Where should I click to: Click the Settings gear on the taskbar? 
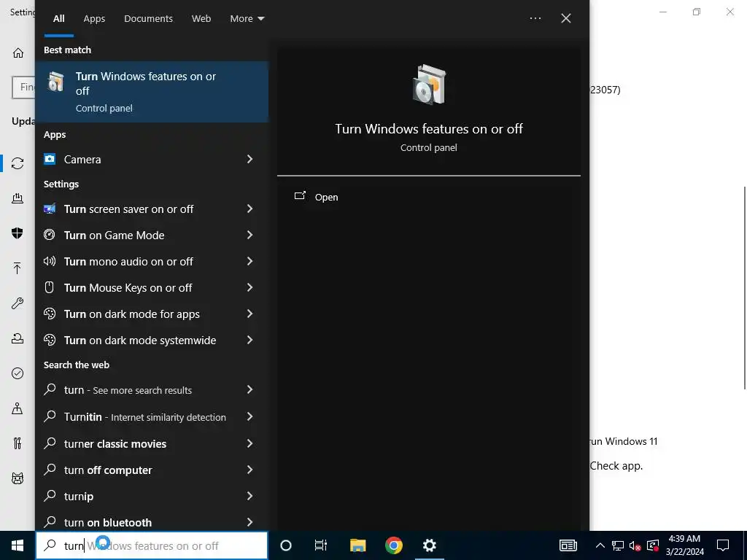[x=429, y=545]
